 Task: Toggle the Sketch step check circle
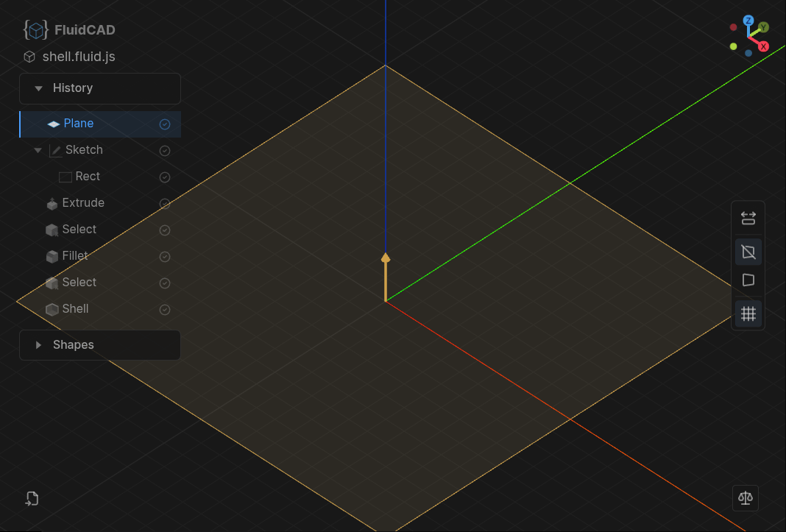[164, 150]
